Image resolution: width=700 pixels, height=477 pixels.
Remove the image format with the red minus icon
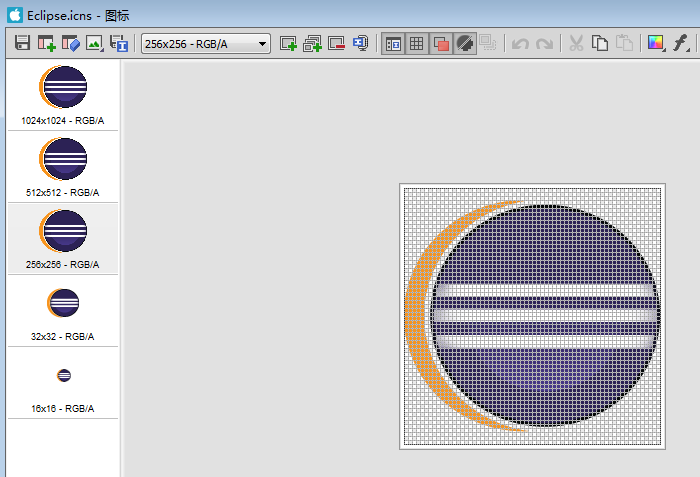click(x=336, y=43)
